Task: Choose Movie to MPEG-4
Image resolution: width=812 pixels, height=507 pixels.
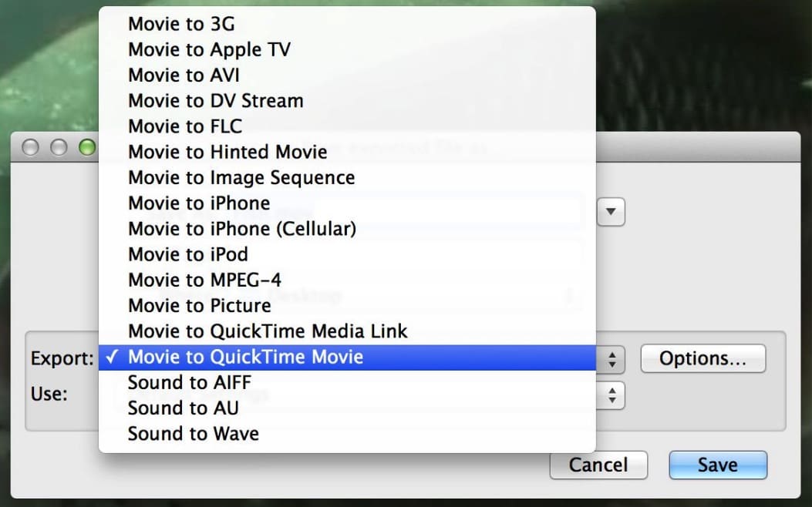Action: (x=204, y=280)
